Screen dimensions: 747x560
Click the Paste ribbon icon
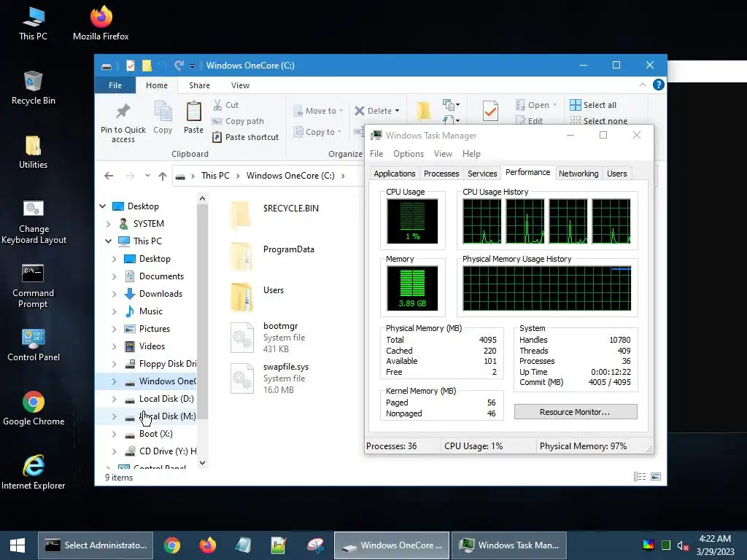193,117
